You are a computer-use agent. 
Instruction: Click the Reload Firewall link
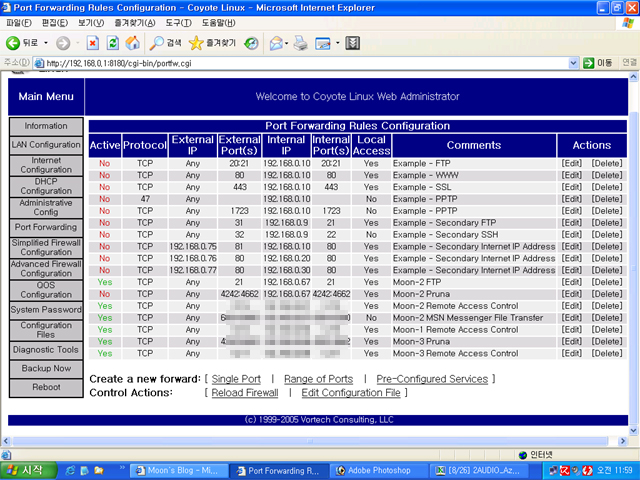(x=244, y=393)
